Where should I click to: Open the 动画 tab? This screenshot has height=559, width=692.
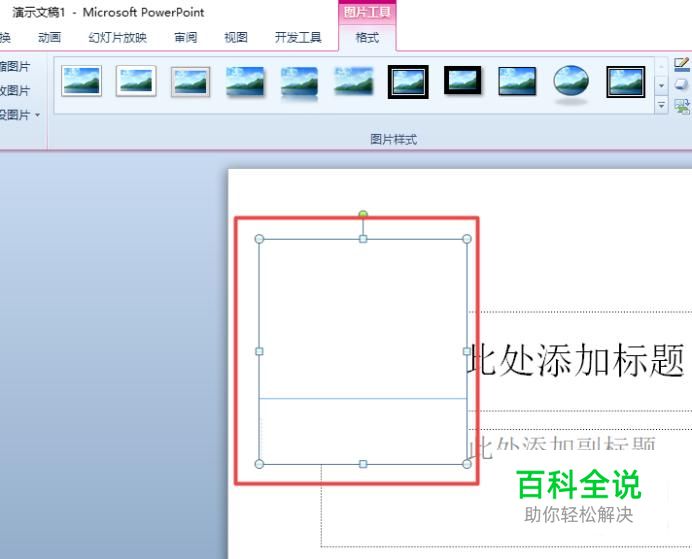(x=49, y=38)
